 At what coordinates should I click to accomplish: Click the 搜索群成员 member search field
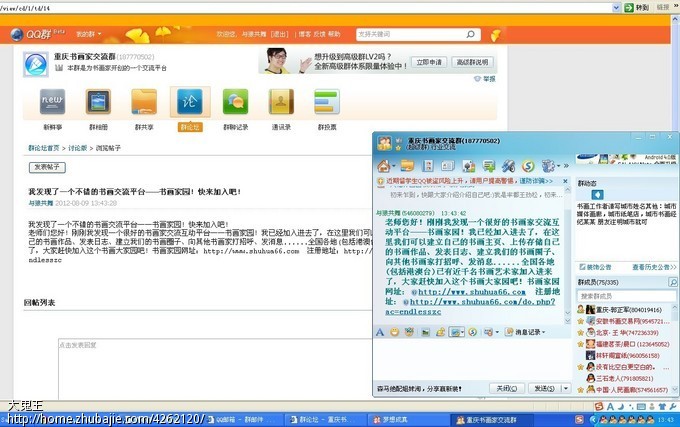coord(626,296)
